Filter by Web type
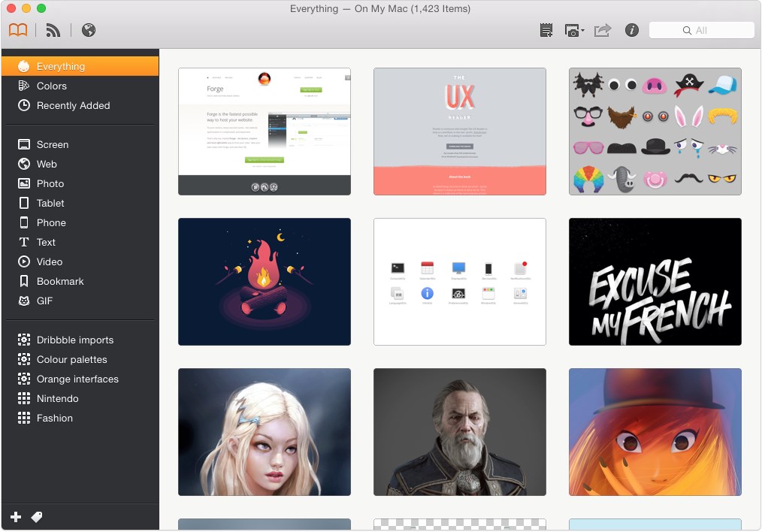This screenshot has height=532, width=762. pyautogui.click(x=80, y=165)
